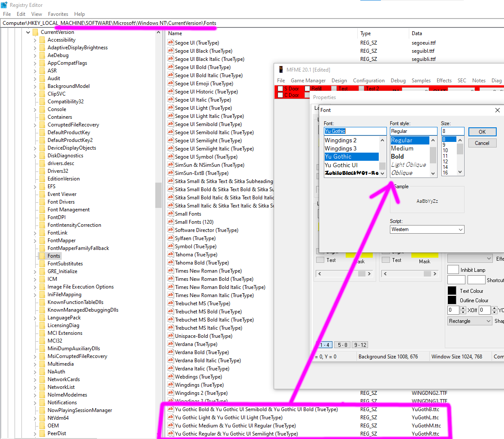Click the horizontal scrollbar under left Test checkbox

tap(344, 274)
